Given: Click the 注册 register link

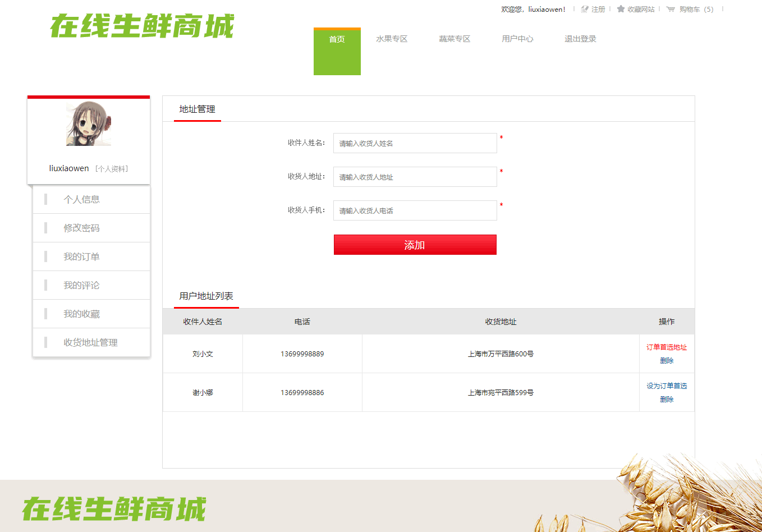Looking at the screenshot, I should 598,9.
